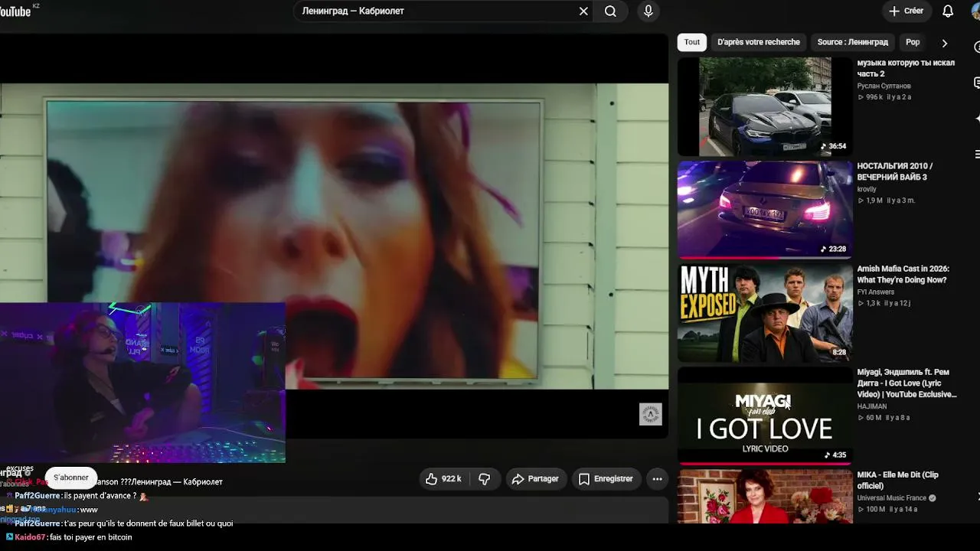Open the title MIKA - Elle Me Dit
Screen dimensions: 980x551
(x=898, y=481)
